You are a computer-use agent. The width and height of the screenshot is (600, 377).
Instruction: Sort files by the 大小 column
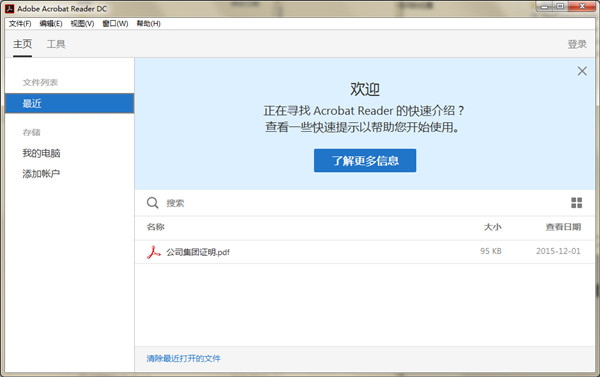pyautogui.click(x=492, y=227)
